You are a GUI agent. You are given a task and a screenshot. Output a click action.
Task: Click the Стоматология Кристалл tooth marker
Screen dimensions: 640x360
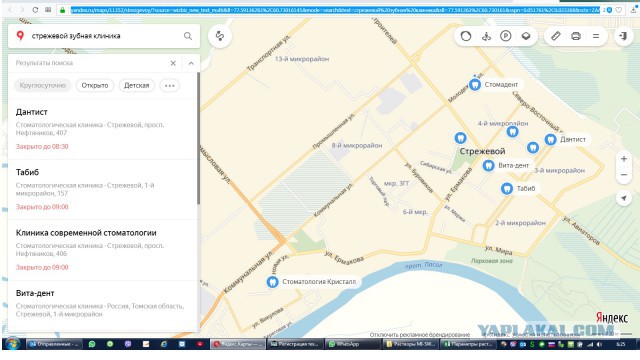272,282
